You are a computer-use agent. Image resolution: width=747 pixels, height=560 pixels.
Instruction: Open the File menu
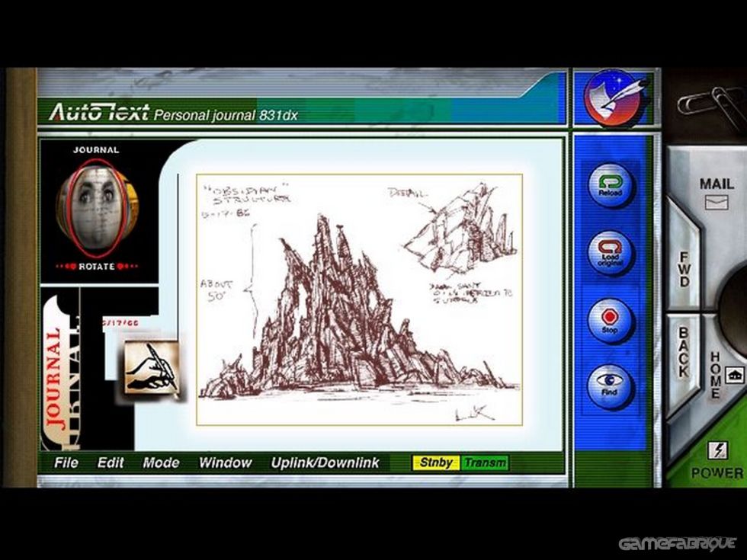point(66,462)
